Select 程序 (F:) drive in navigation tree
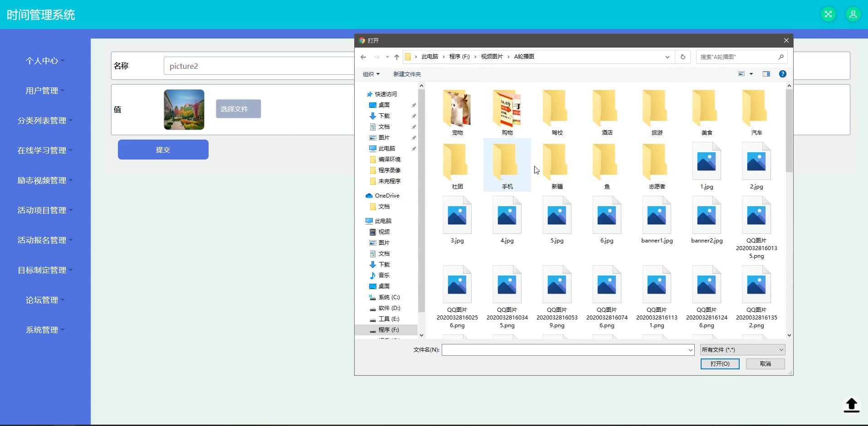This screenshot has width=868, height=426. (x=388, y=329)
